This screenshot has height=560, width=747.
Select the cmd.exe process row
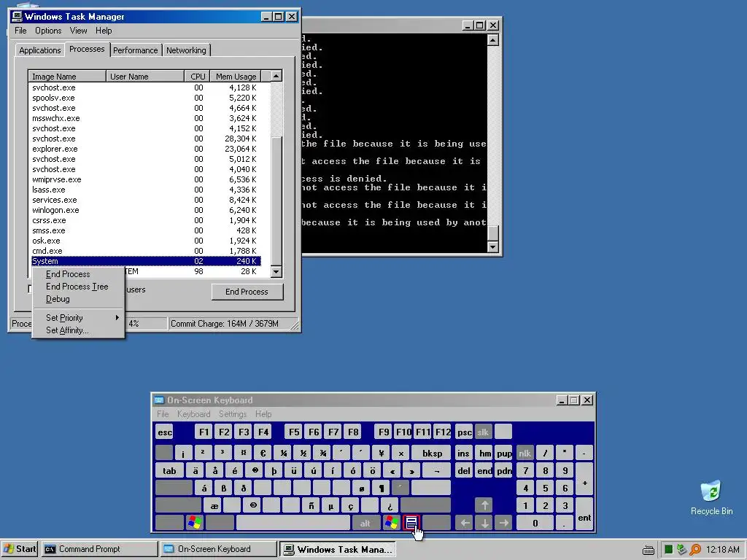(x=145, y=251)
